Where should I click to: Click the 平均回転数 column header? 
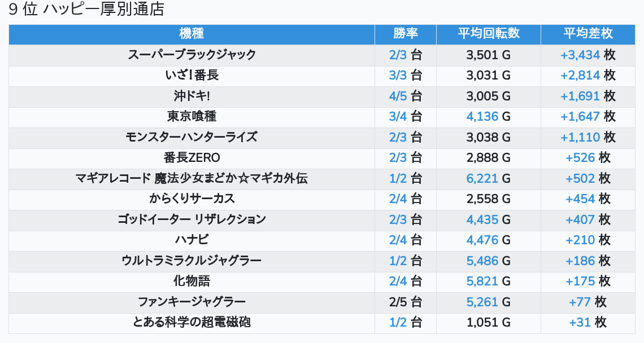point(488,34)
